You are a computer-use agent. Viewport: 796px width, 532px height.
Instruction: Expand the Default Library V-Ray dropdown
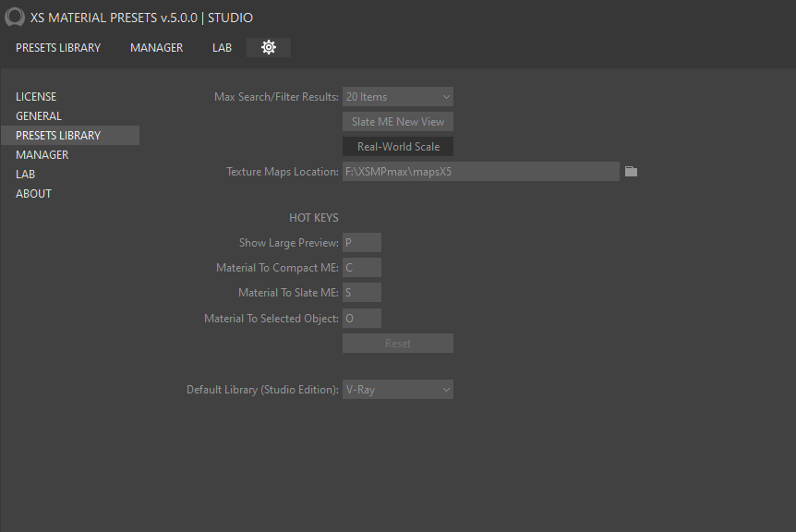pyautogui.click(x=398, y=390)
